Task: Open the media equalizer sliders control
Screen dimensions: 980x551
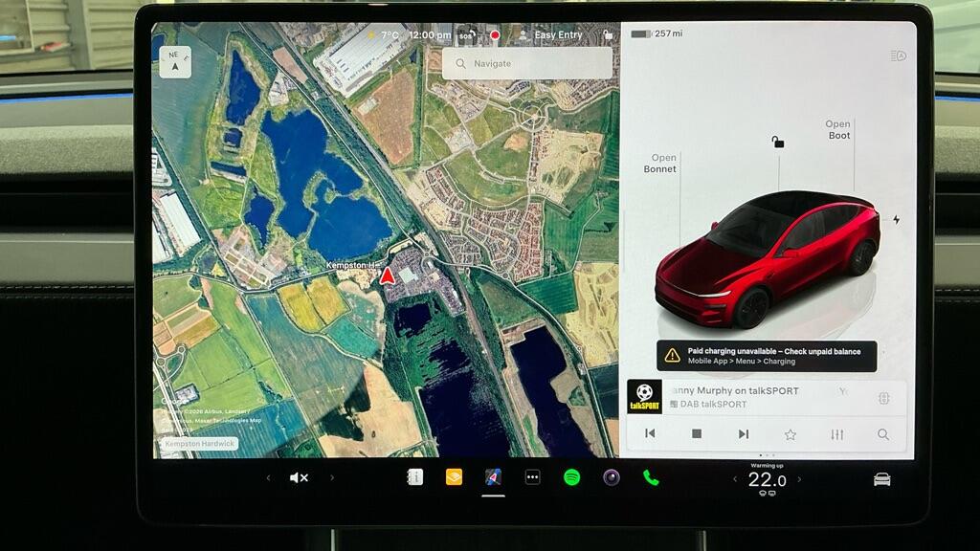Action: (836, 433)
